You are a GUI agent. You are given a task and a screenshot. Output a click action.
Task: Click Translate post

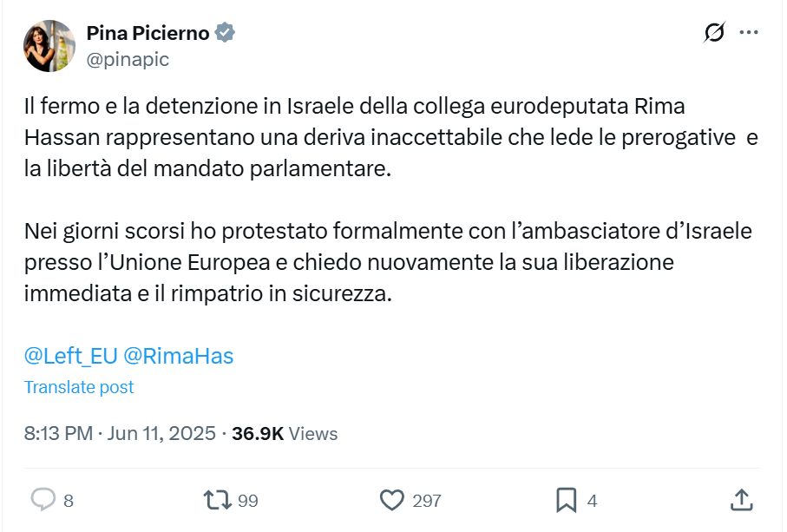pyautogui.click(x=79, y=387)
